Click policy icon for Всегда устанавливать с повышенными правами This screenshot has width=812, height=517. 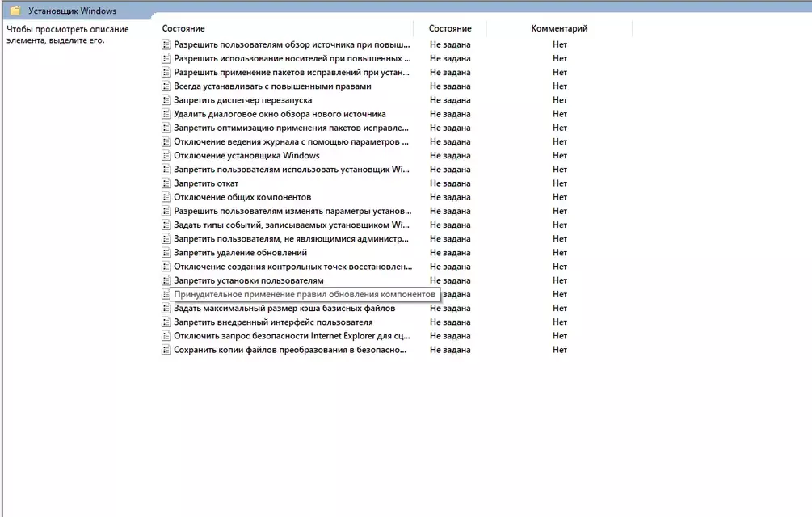pyautogui.click(x=166, y=86)
